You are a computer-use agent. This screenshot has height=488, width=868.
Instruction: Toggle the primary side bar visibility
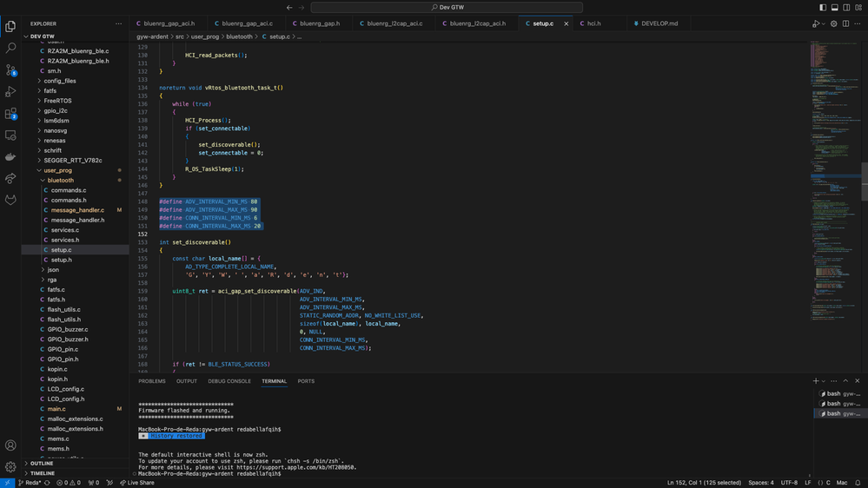click(x=823, y=8)
